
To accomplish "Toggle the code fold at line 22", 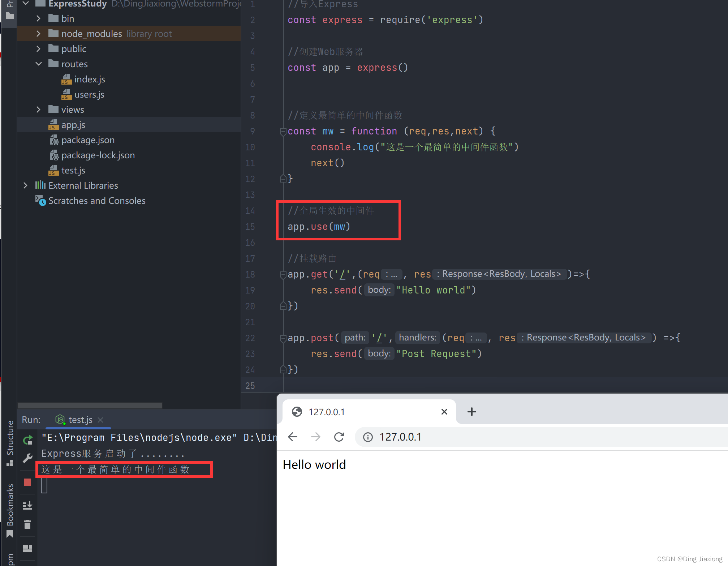I will click(x=283, y=339).
